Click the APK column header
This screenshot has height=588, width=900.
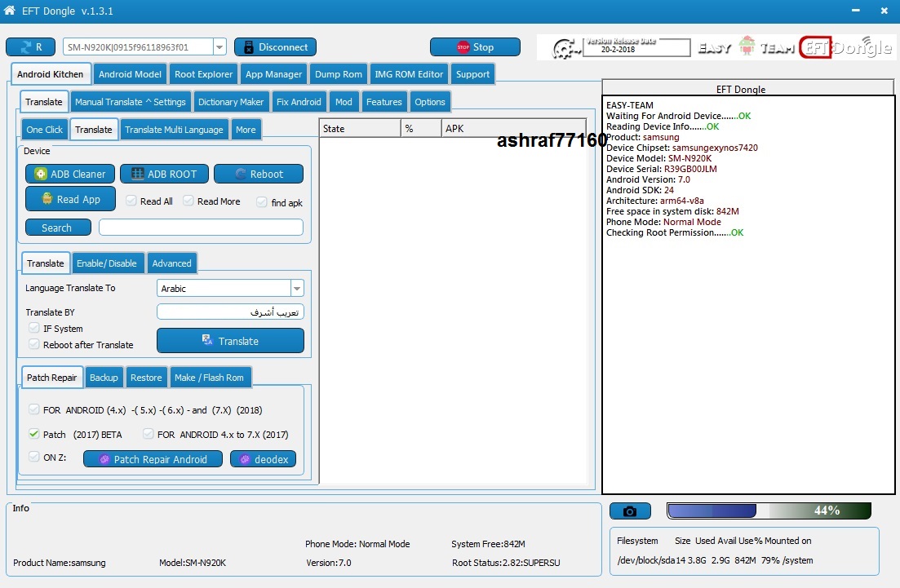(514, 129)
